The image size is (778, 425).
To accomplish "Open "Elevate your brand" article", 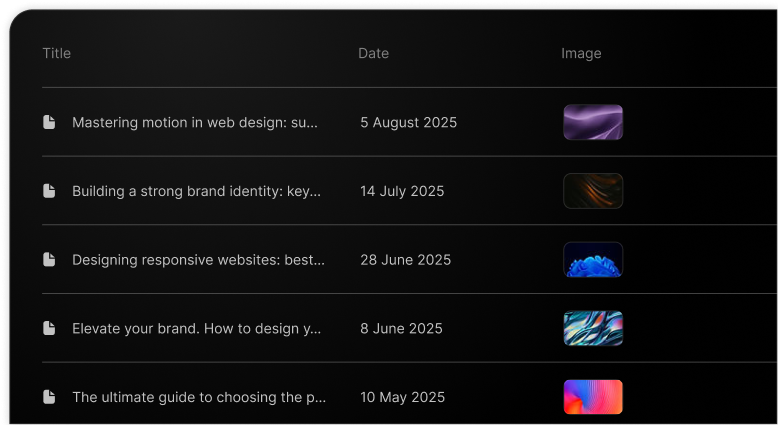I will 196,328.
